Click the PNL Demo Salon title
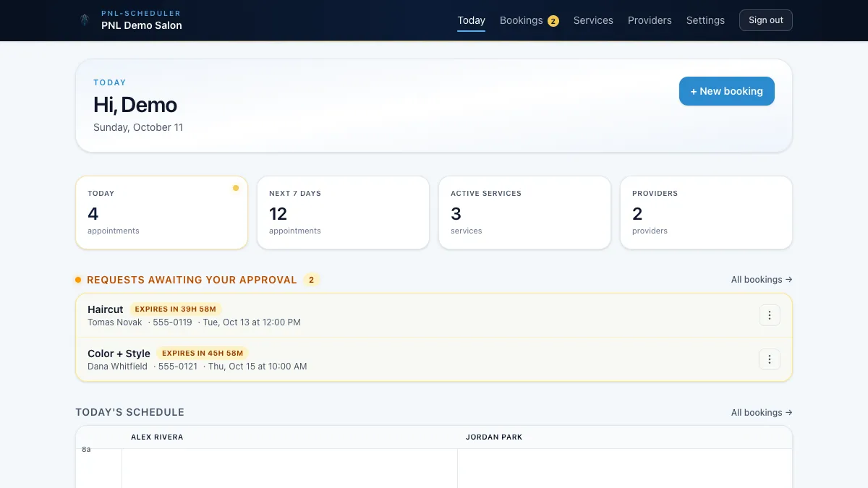Screen dimensions: 868x488 (x=142, y=25)
